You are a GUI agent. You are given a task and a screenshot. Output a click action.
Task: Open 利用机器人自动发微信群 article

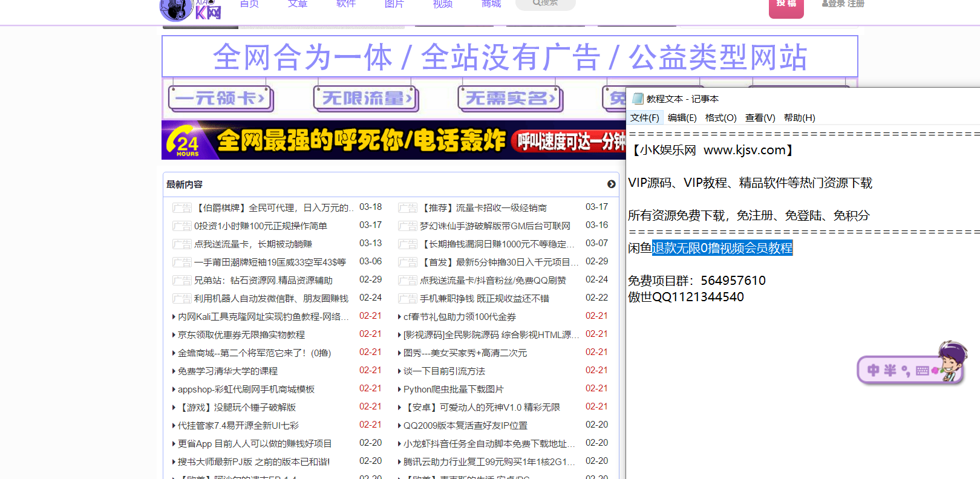[271, 299]
